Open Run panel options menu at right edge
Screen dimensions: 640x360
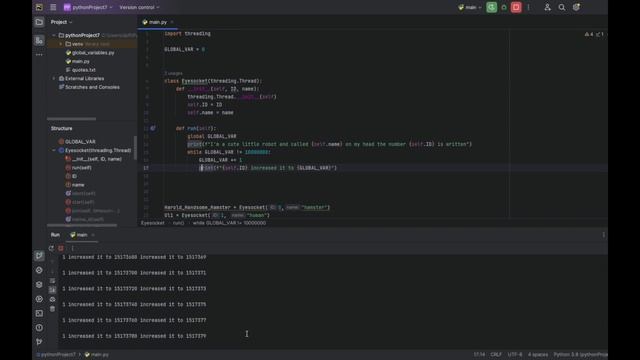[x=604, y=235]
